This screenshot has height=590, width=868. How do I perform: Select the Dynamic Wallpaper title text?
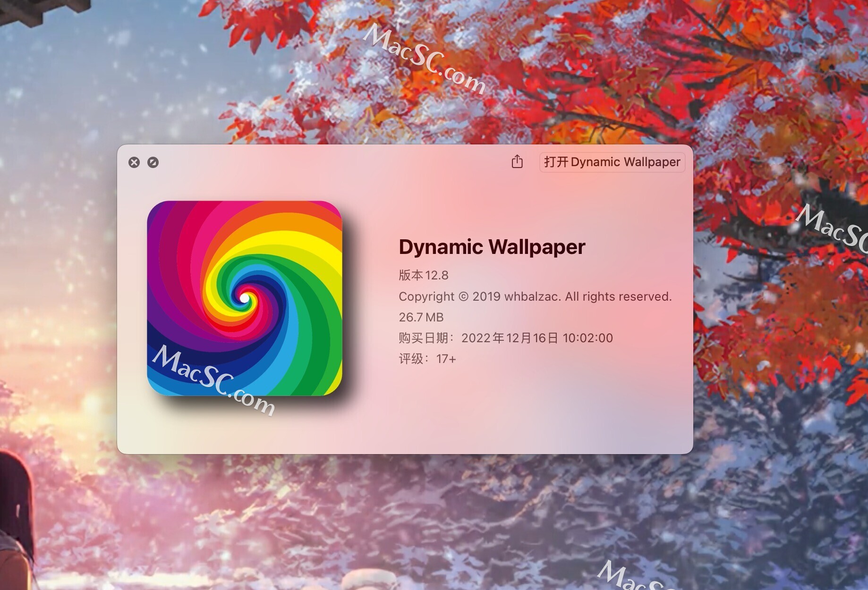point(492,247)
